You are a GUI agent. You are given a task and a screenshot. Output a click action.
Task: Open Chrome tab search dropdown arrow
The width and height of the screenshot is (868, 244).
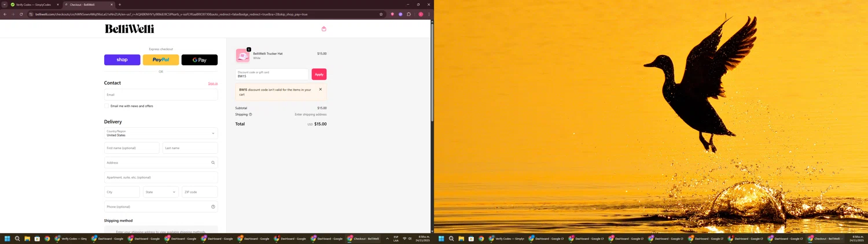click(4, 5)
